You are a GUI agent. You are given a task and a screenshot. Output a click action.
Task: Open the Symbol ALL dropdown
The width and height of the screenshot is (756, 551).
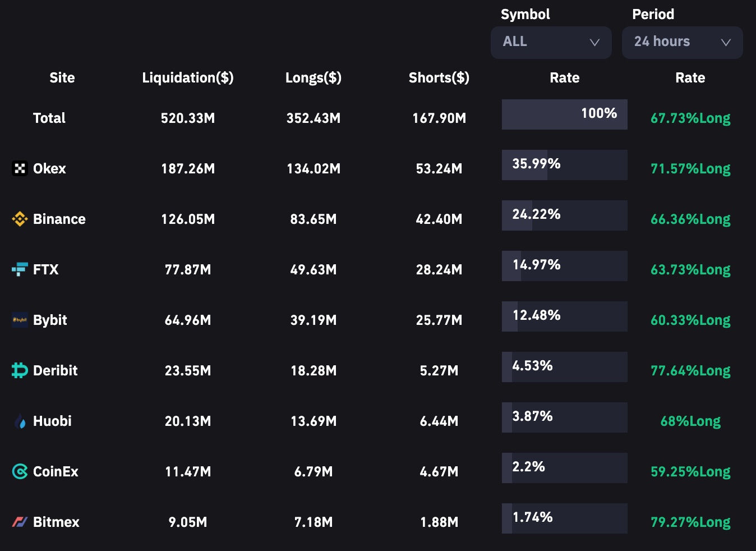551,42
